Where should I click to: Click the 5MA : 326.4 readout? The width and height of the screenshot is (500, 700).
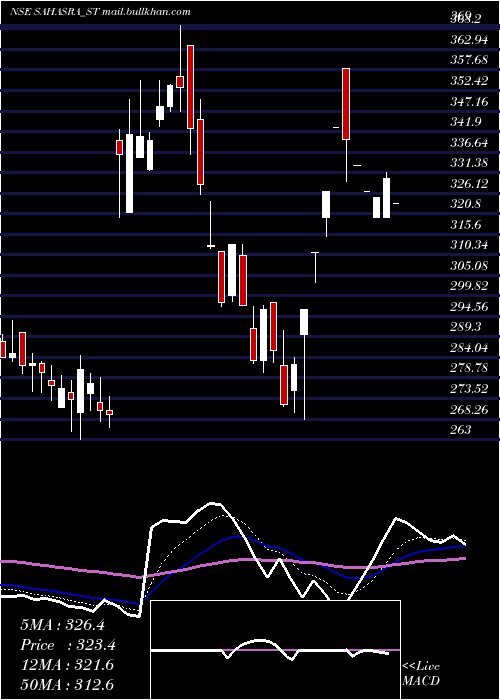click(x=62, y=625)
